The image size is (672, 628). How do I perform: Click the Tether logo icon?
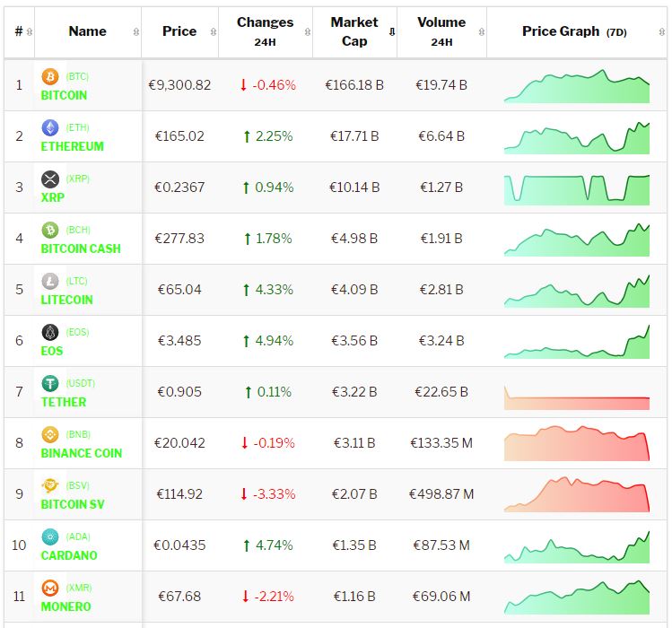pyautogui.click(x=50, y=384)
